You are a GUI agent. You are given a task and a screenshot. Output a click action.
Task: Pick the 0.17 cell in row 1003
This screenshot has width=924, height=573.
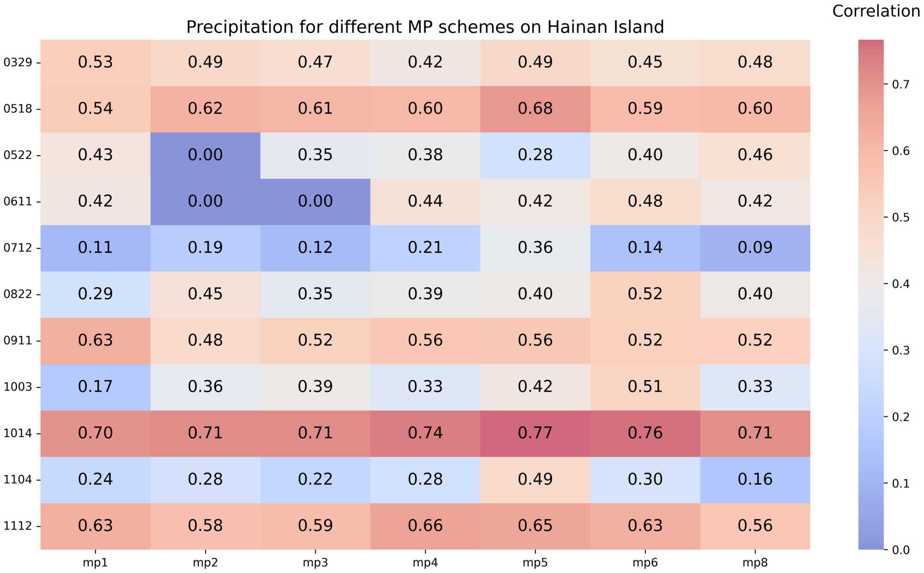tap(95, 387)
